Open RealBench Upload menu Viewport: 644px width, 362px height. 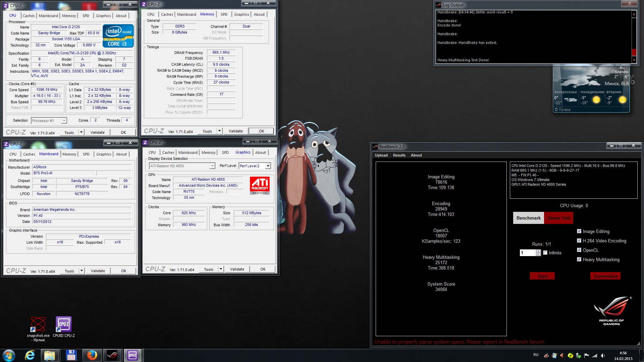[x=381, y=155]
